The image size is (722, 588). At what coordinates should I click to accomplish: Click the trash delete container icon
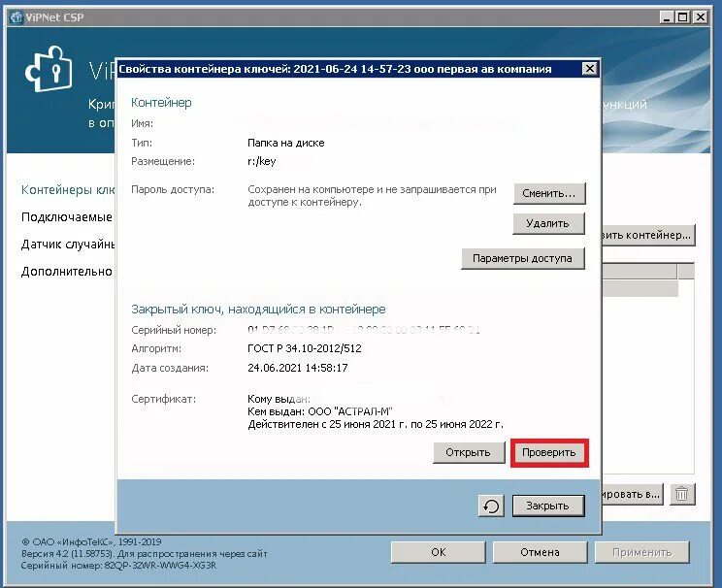pos(681,494)
